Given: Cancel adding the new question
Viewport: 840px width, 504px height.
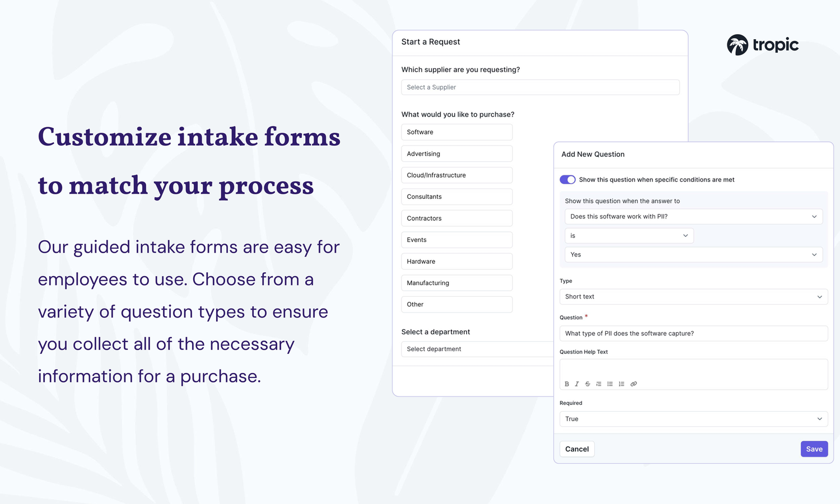Looking at the screenshot, I should (577, 449).
